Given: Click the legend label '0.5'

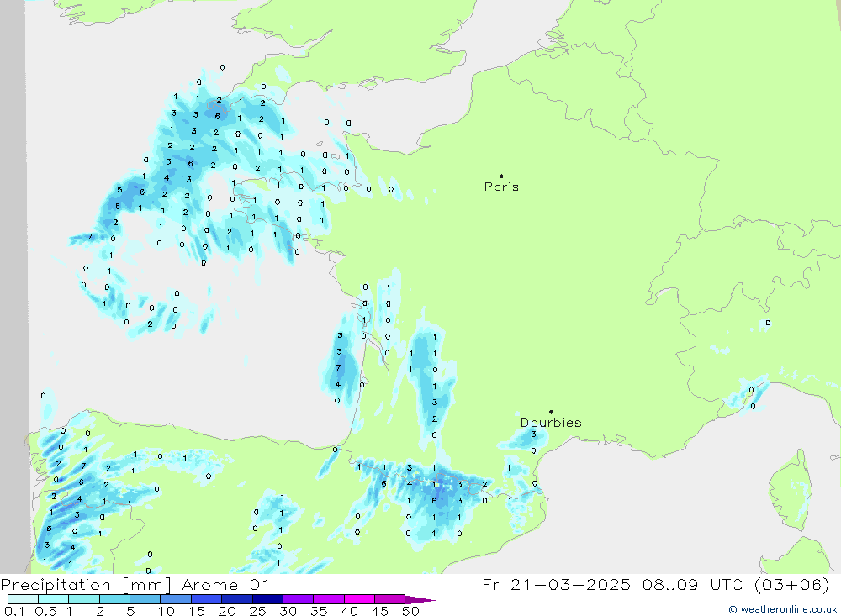Looking at the screenshot, I should 45,611.
